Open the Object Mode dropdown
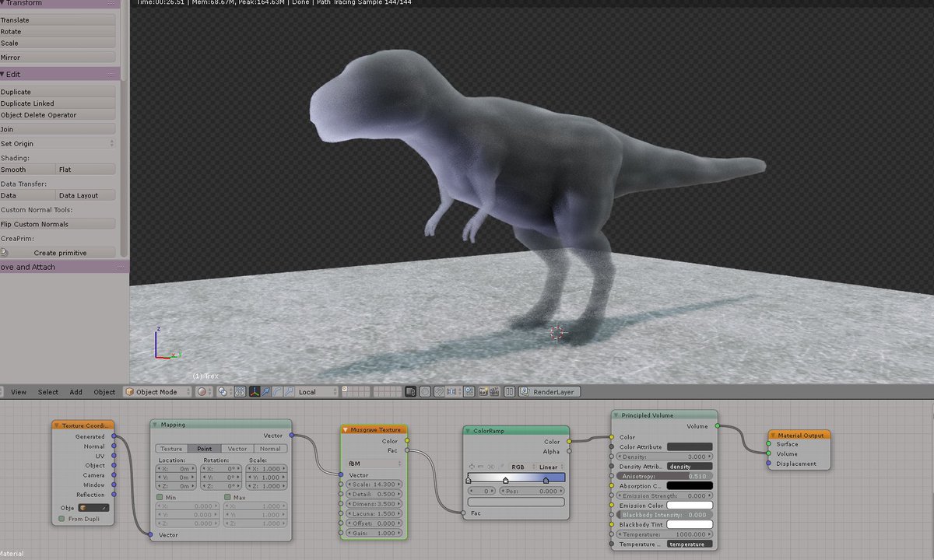This screenshot has height=560, width=934. [x=158, y=392]
